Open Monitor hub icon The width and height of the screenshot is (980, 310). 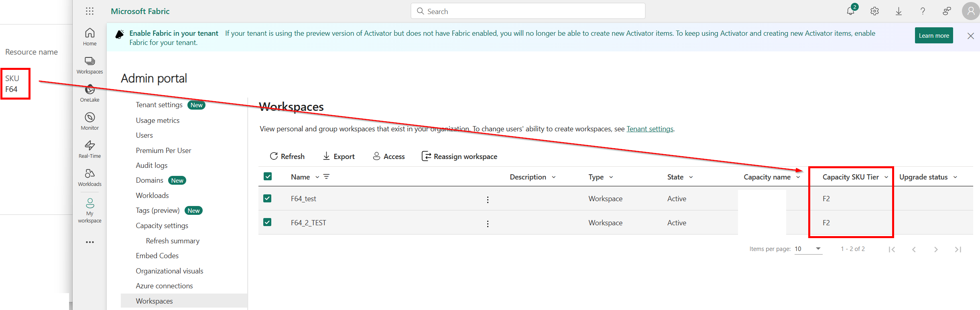[x=89, y=121]
